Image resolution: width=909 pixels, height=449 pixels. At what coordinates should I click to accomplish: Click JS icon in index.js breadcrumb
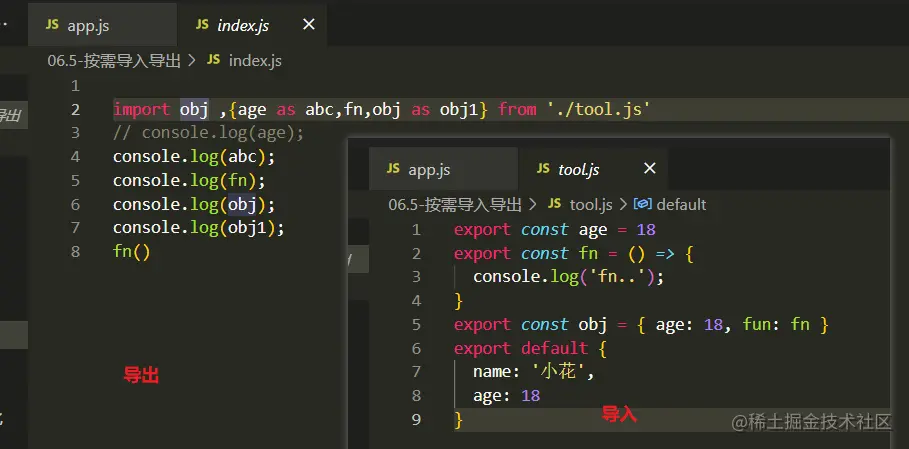coord(213,60)
